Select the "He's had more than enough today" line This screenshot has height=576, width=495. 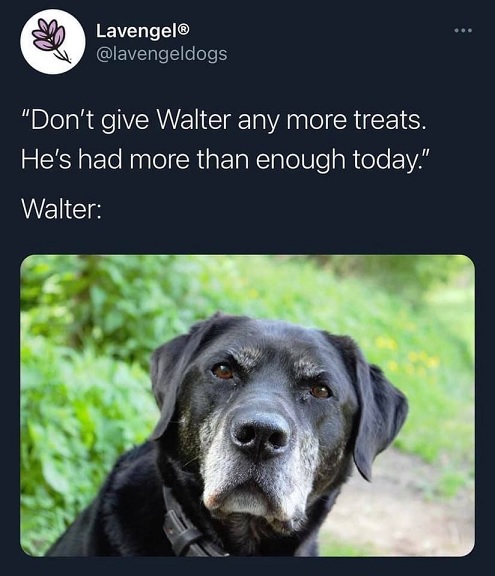tap(225, 159)
